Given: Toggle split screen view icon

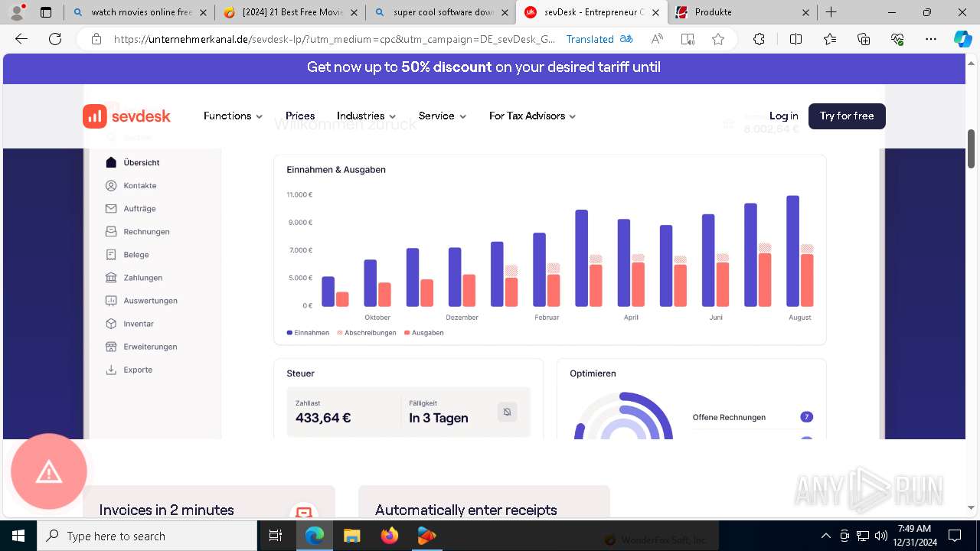Looking at the screenshot, I should pos(795,40).
